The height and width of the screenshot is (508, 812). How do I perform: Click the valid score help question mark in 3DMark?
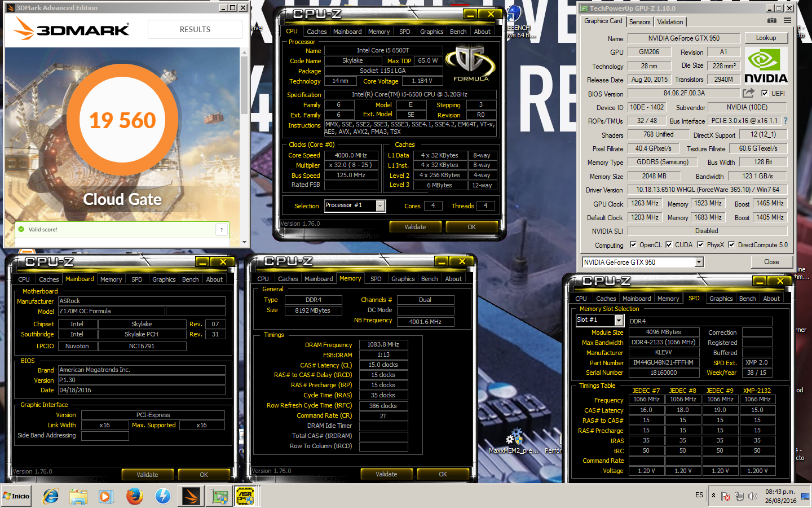(222, 230)
